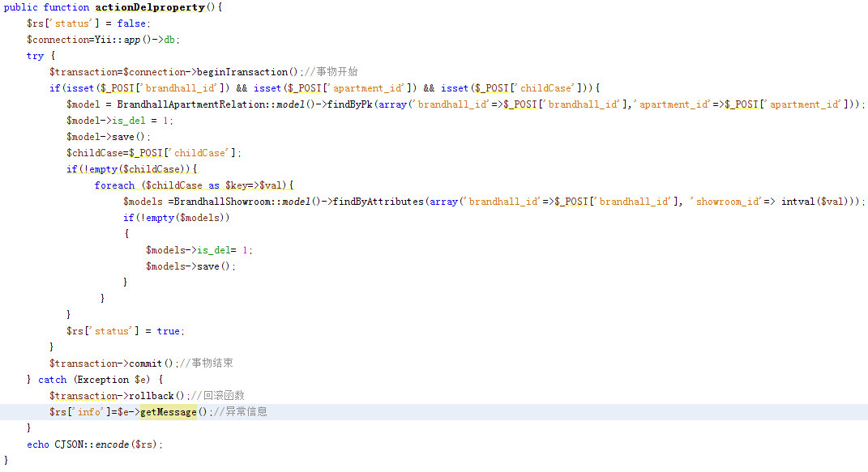Click the commit method call
The image size is (868, 472).
pyautogui.click(x=146, y=364)
